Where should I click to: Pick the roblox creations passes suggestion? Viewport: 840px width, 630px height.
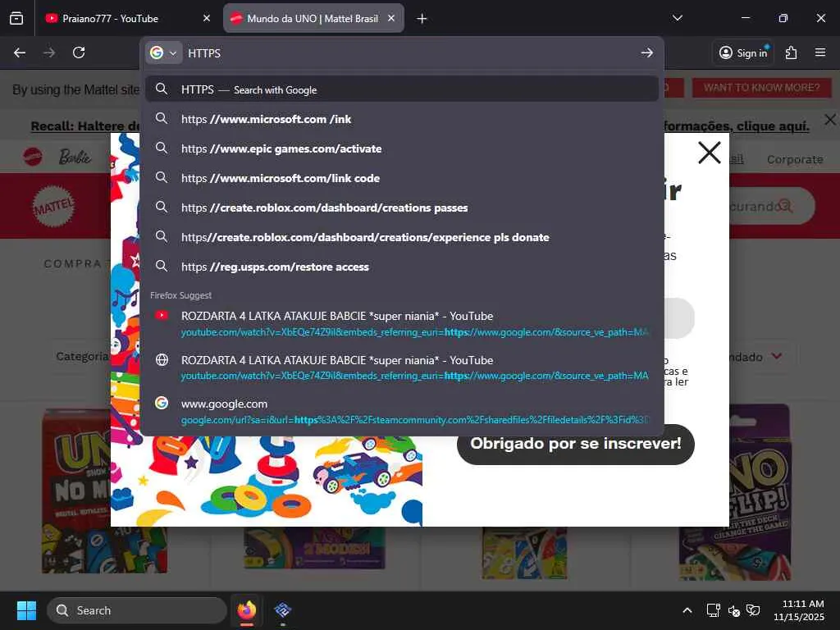coord(402,208)
